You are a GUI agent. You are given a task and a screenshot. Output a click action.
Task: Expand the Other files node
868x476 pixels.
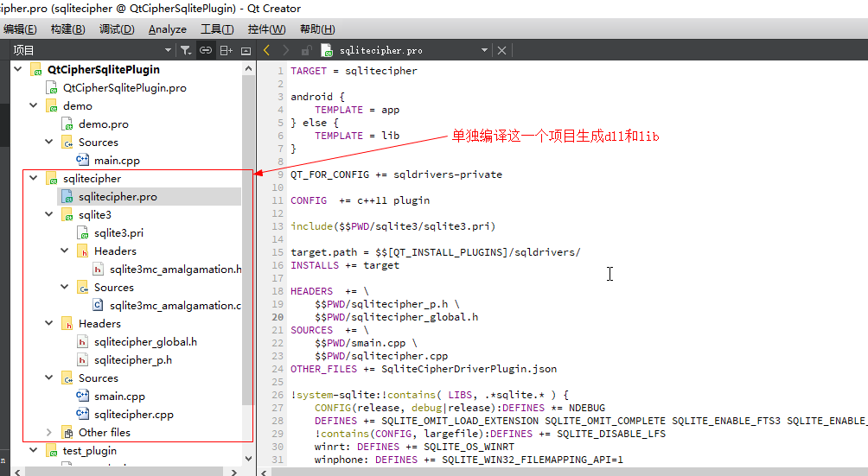point(48,432)
